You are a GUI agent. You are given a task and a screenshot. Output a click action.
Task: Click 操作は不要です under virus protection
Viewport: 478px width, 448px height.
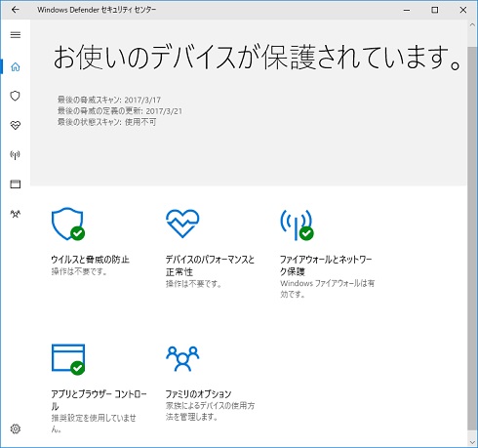tap(79, 271)
